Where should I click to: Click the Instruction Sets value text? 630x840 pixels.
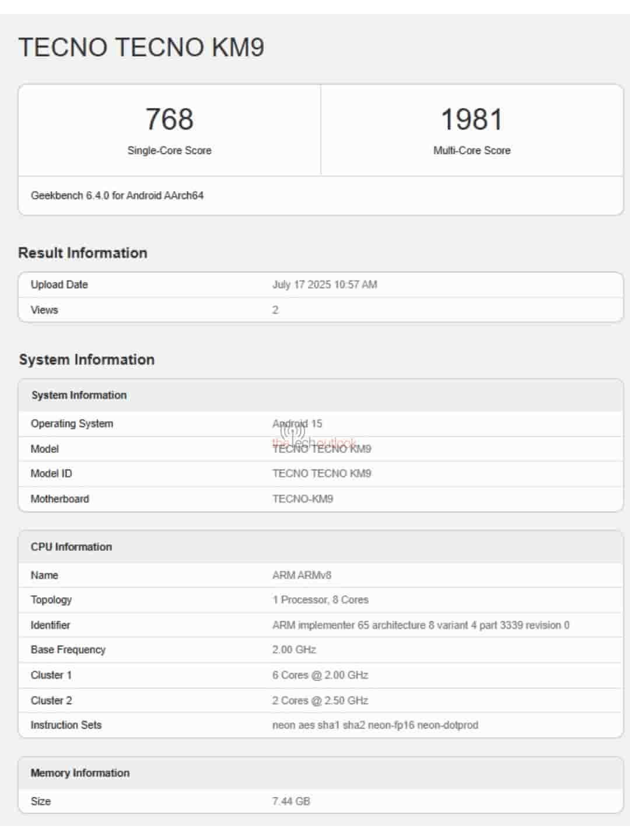click(x=375, y=725)
